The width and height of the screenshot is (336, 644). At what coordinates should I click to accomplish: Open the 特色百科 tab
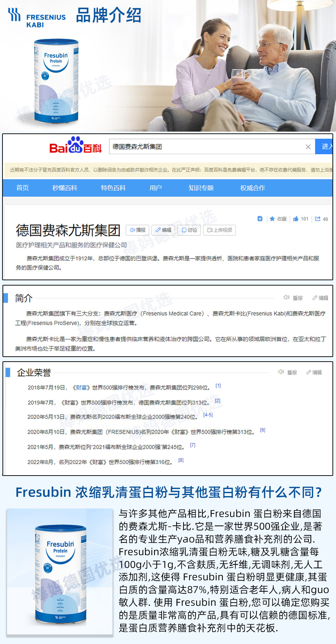[113, 188]
